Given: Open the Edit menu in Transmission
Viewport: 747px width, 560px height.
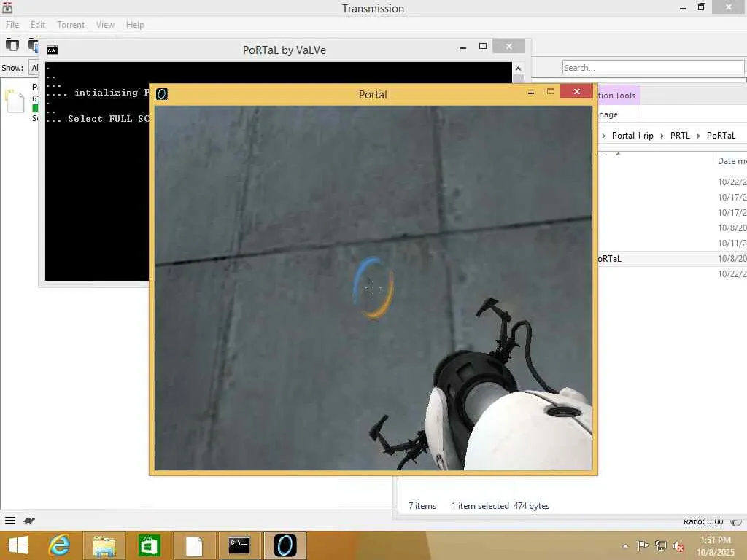Looking at the screenshot, I should tap(38, 25).
